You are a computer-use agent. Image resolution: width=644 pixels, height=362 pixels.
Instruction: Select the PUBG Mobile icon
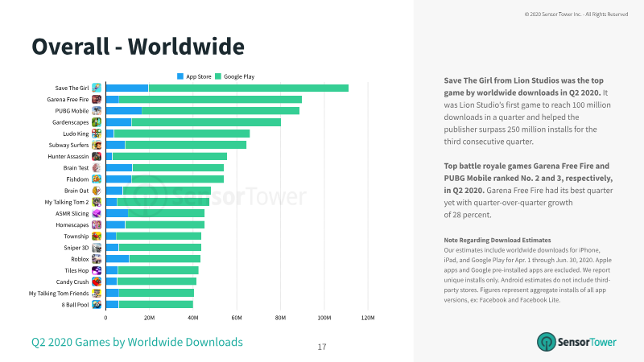(97, 111)
